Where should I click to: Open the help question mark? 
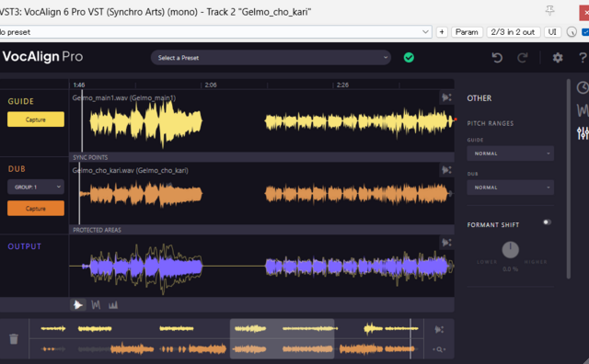[x=583, y=57]
